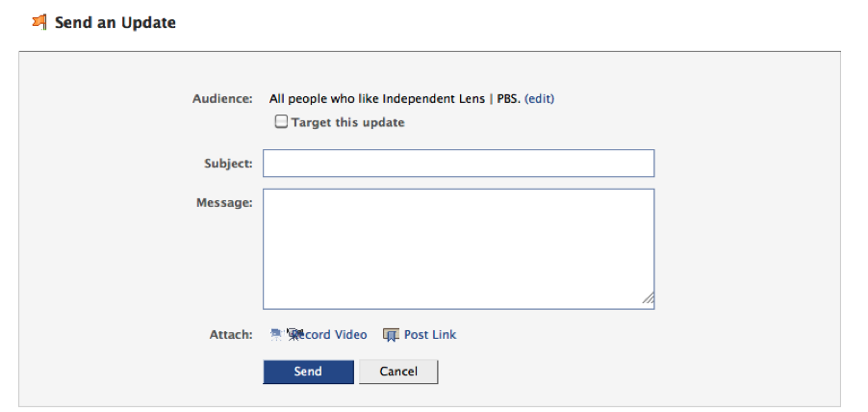The image size is (868, 412).
Task: Click the Post Link attachment icon
Action: pyautogui.click(x=391, y=335)
